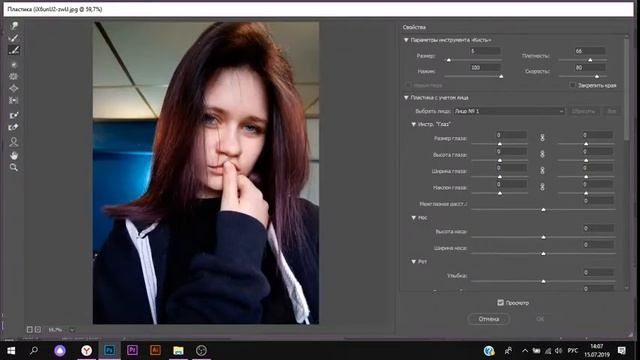Click the Размер value field

[485, 51]
